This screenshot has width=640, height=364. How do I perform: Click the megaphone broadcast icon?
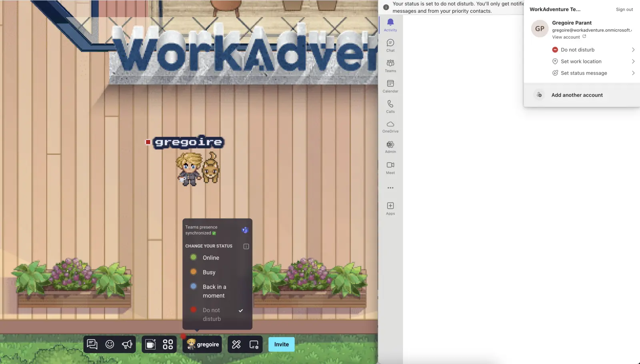coord(127,344)
